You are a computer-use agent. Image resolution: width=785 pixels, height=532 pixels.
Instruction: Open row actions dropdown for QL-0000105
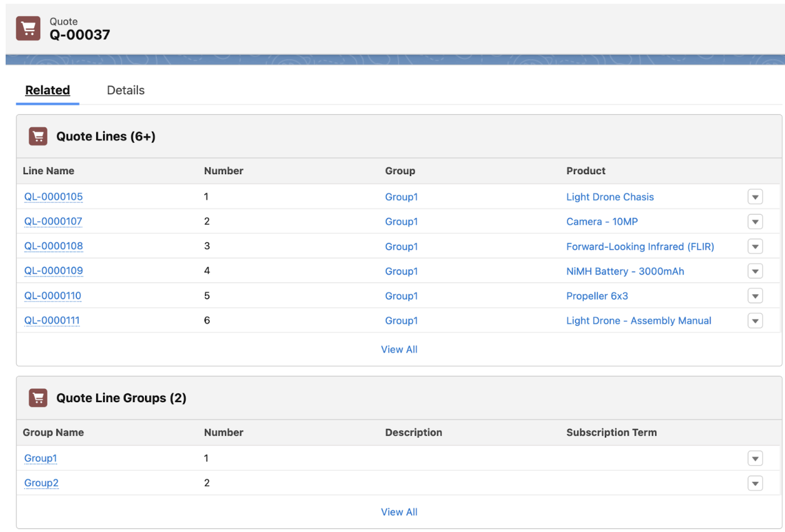pyautogui.click(x=755, y=197)
